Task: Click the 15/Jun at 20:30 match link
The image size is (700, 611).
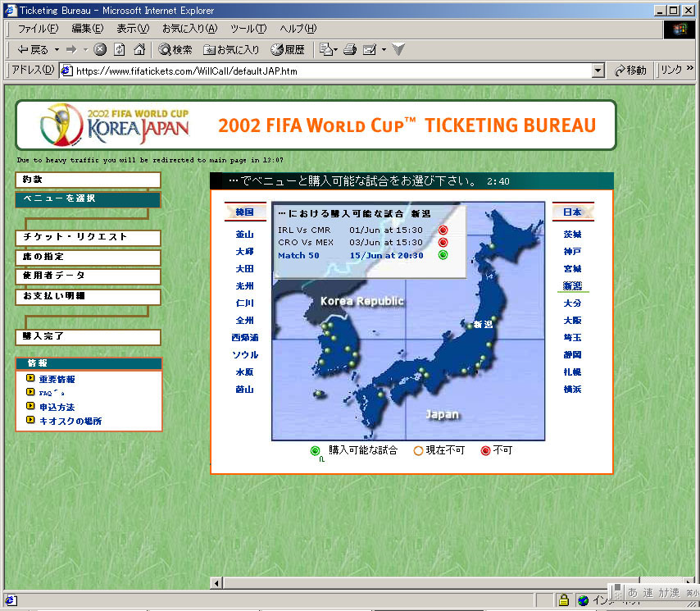Action: 386,256
